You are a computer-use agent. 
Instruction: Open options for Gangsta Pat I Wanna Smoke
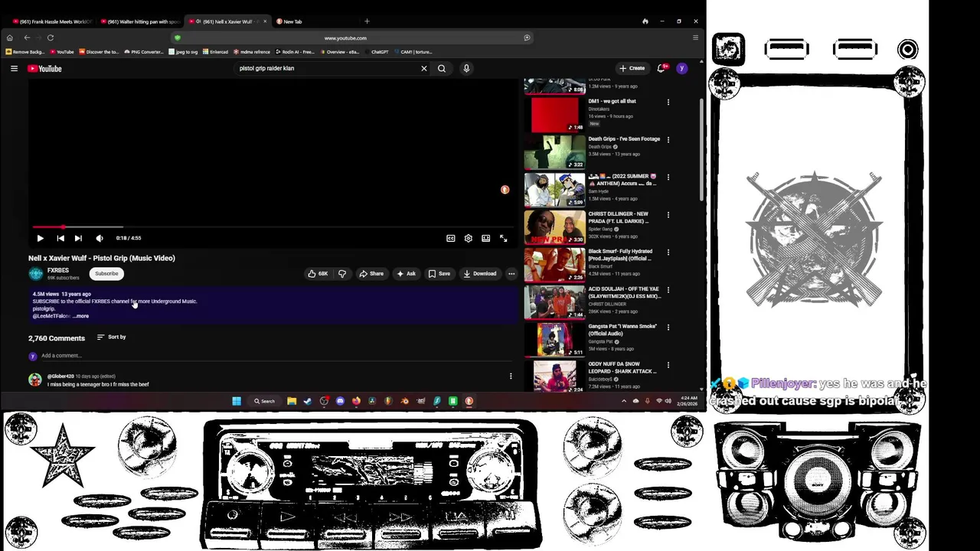(x=668, y=327)
